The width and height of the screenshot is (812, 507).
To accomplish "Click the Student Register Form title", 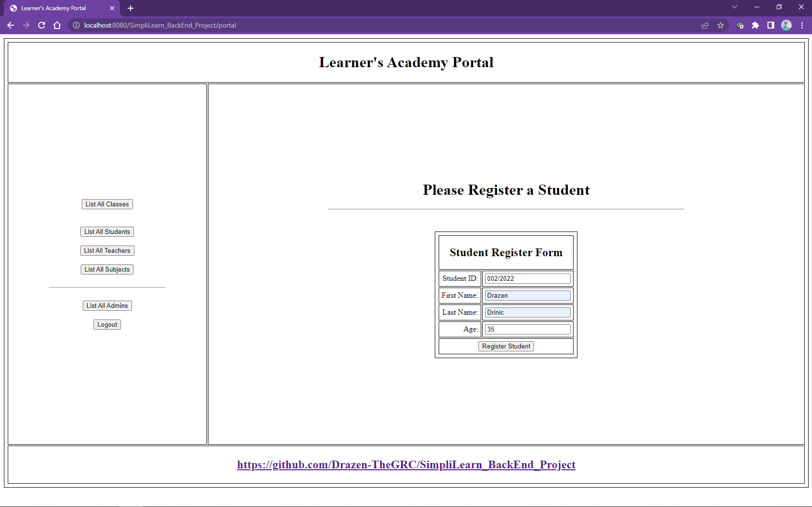I will pyautogui.click(x=506, y=252).
